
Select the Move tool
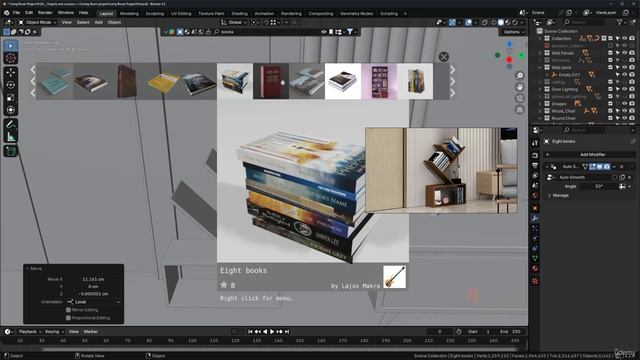tap(11, 73)
